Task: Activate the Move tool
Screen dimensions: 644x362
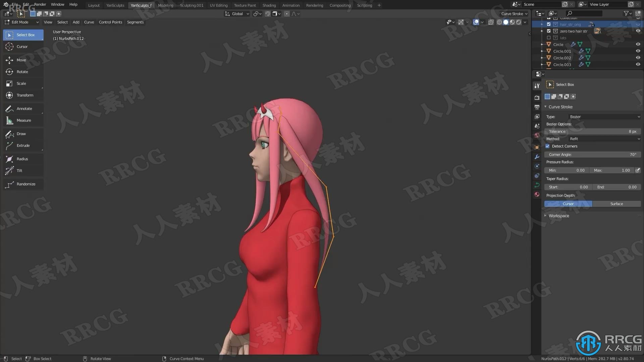Action: point(23,60)
